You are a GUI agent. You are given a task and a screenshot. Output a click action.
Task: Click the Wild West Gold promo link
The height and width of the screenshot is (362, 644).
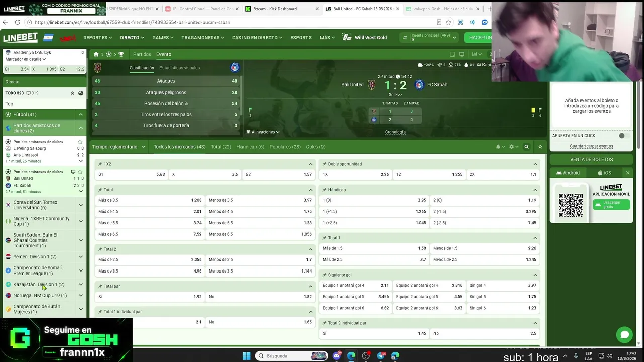pyautogui.click(x=365, y=38)
